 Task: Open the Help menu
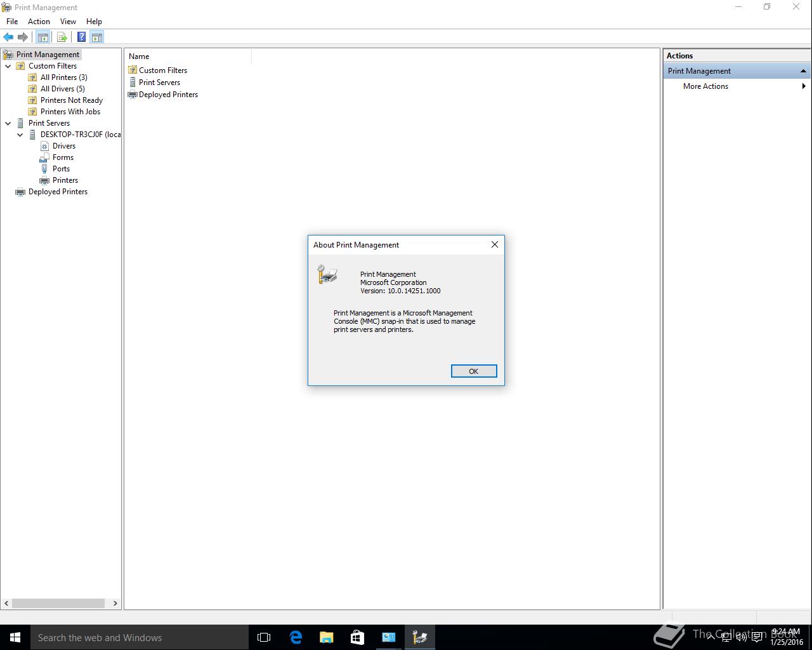(94, 22)
